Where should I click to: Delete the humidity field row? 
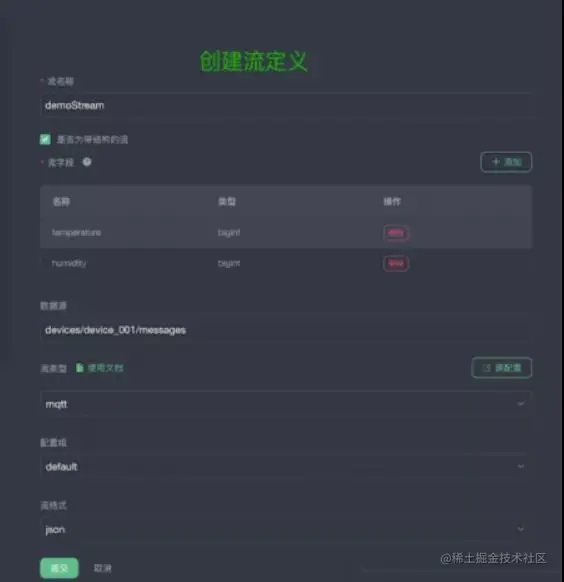pos(396,263)
